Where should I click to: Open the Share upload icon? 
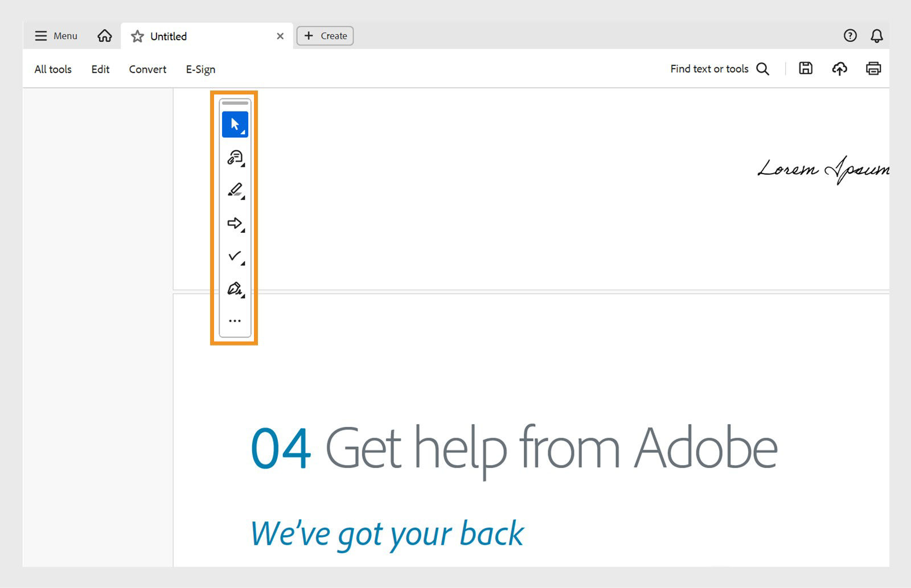840,68
